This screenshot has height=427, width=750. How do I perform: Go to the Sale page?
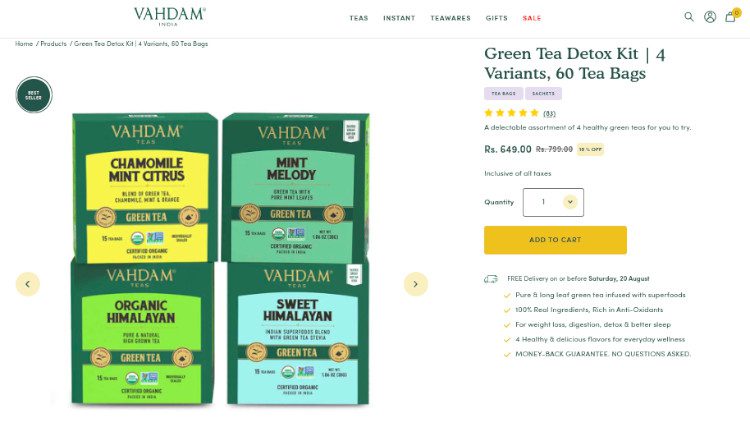coord(531,18)
